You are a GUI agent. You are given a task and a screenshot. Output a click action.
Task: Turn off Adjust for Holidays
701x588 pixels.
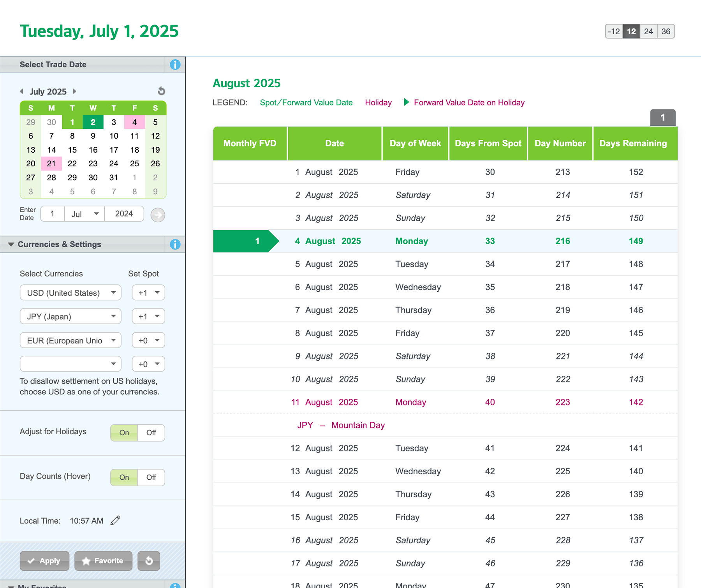coord(151,433)
